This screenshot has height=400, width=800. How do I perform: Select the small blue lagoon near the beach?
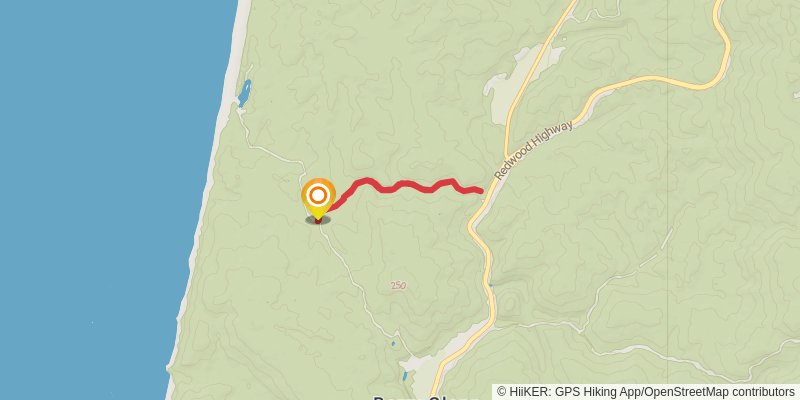point(245,93)
